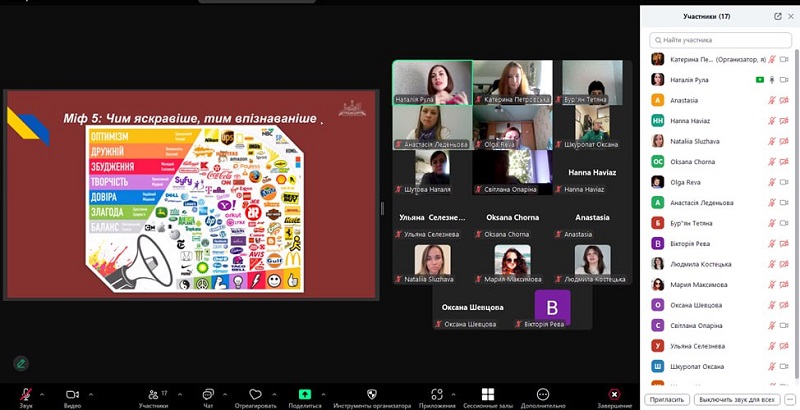Click the Отреагировать heart reaction icon

[255, 395]
